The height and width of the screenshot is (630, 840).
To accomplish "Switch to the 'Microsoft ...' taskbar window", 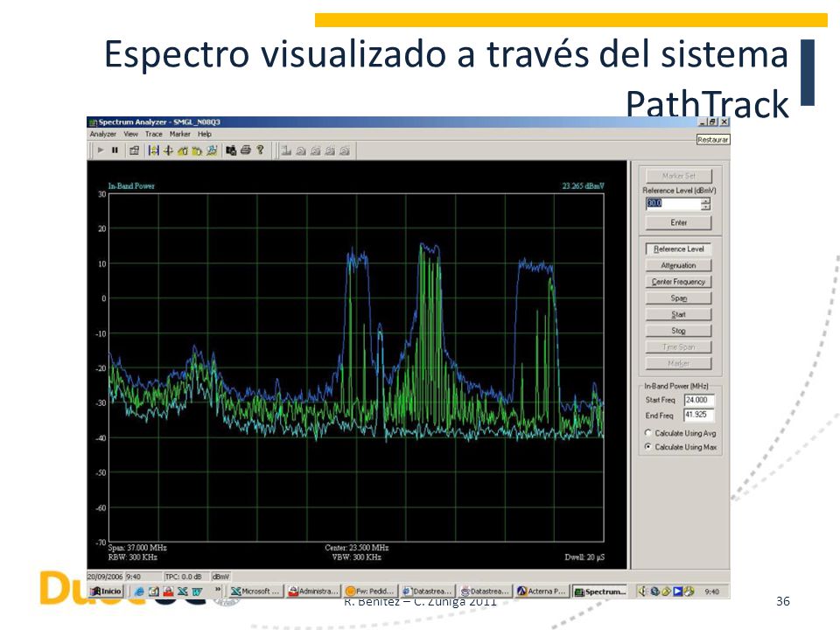I will (x=256, y=591).
